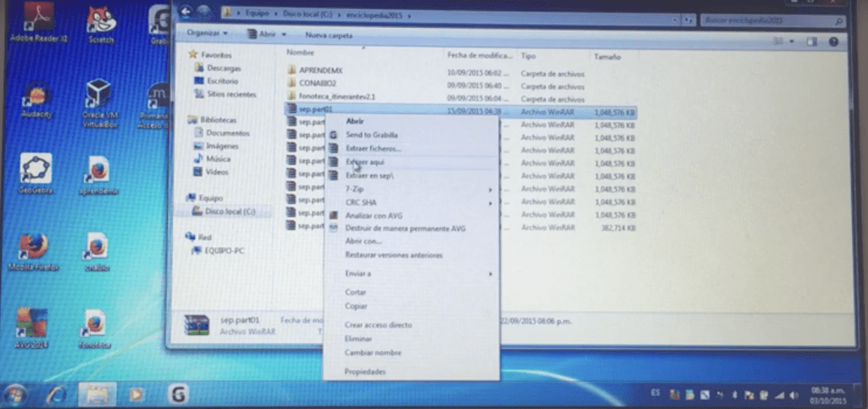Choose Destruir de manera permanente AVG
Screen dimensions: 868x409
tap(405, 228)
